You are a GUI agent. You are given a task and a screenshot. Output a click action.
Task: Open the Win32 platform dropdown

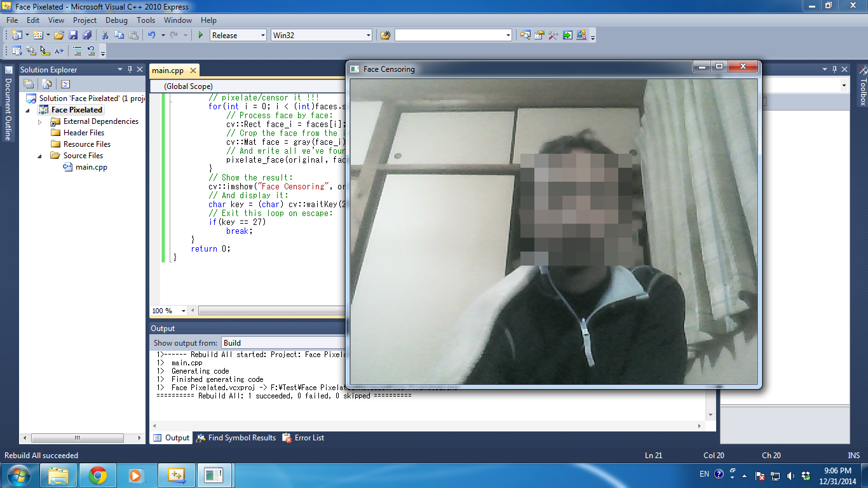[x=321, y=36]
